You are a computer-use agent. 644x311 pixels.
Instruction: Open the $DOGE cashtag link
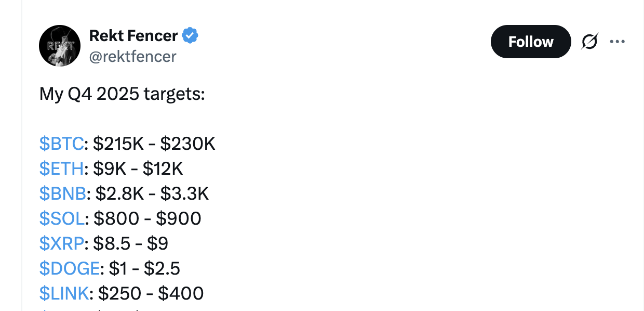coord(70,268)
